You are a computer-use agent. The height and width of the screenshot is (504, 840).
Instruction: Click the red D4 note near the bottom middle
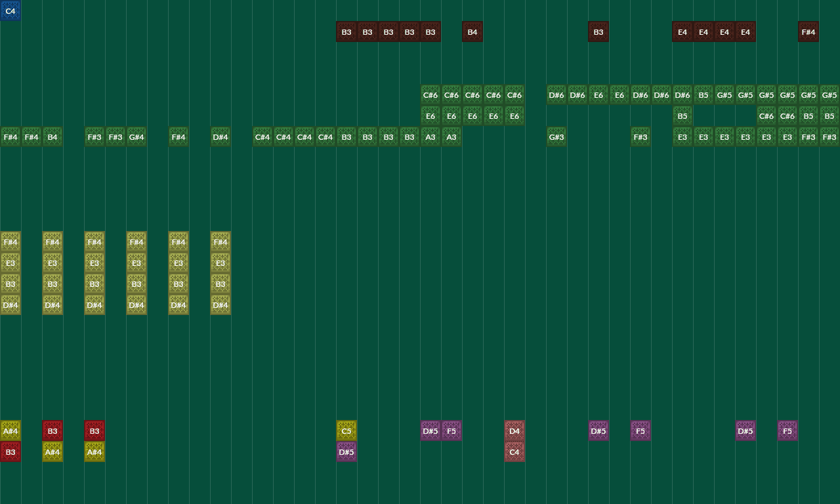(514, 430)
